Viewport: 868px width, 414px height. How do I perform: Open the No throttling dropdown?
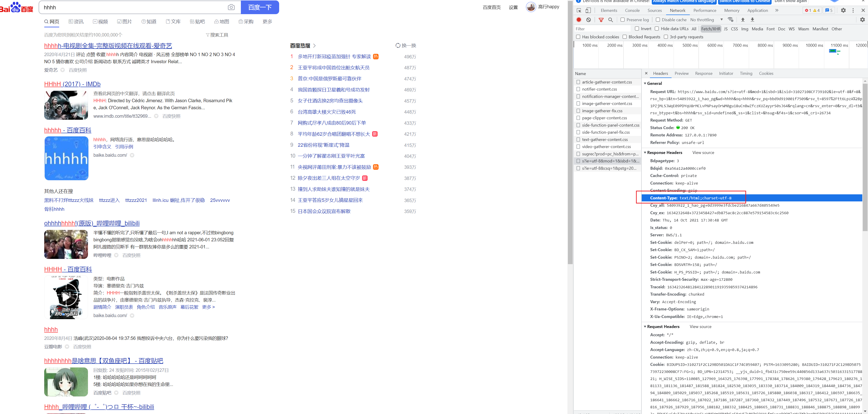(x=707, y=20)
